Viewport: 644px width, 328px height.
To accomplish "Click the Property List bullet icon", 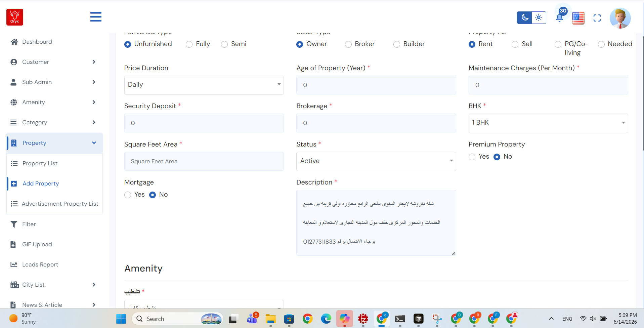I will [x=14, y=163].
